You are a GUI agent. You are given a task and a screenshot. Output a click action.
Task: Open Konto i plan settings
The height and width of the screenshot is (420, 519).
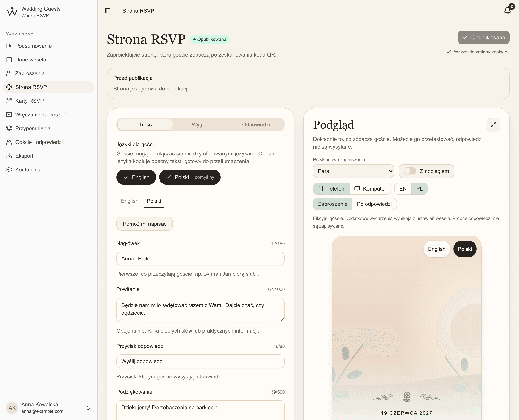coord(49,170)
